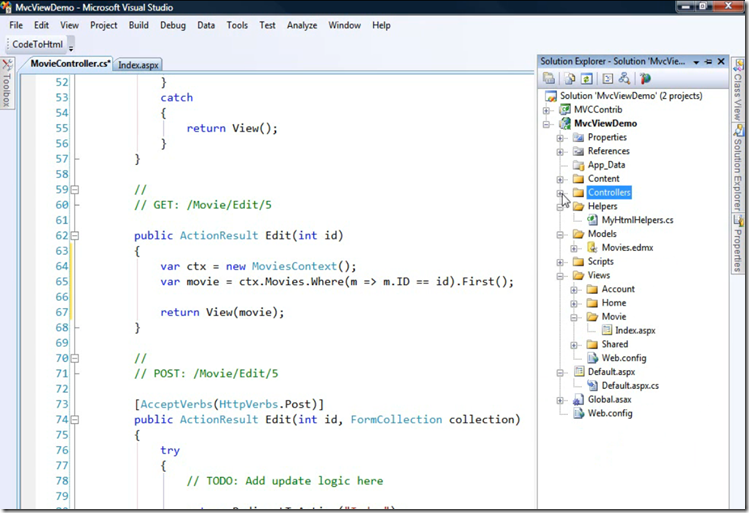Image resolution: width=749 pixels, height=513 pixels.
Task: Expand the MVCContrib project node
Action: coord(546,110)
